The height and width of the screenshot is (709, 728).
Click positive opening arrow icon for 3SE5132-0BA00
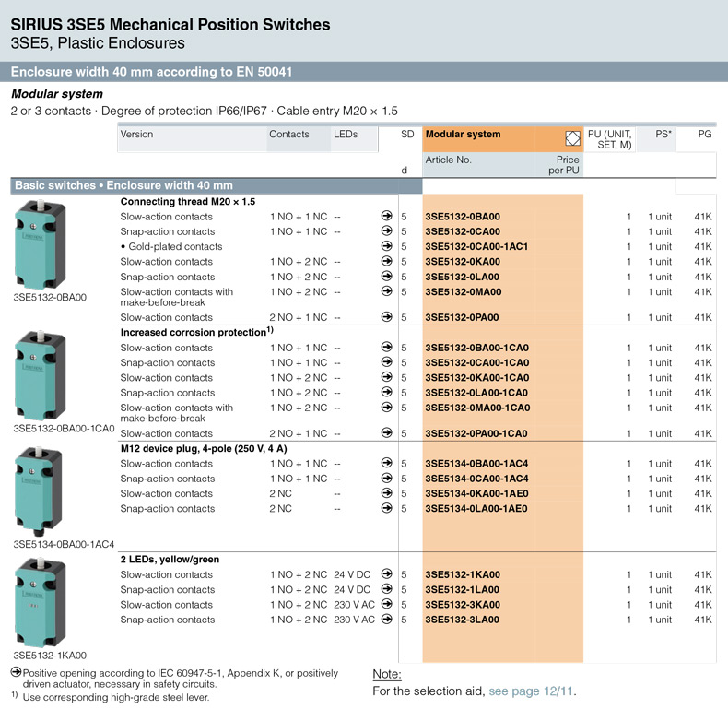click(x=387, y=217)
